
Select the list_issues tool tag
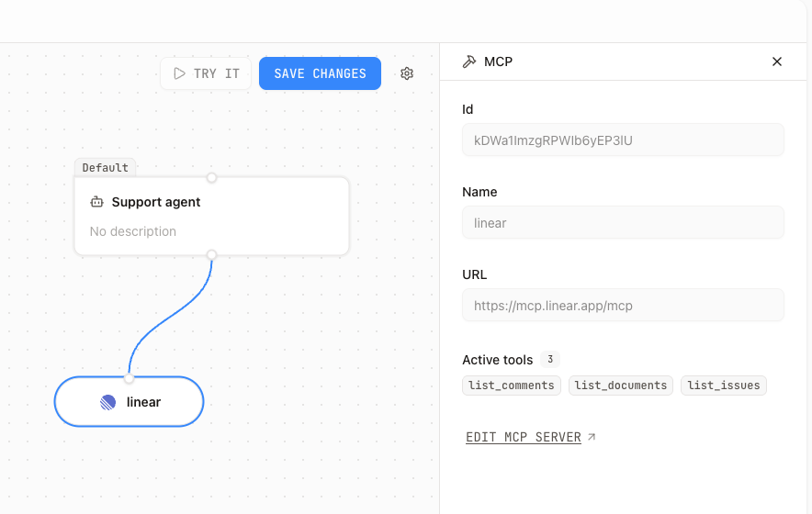(x=724, y=385)
